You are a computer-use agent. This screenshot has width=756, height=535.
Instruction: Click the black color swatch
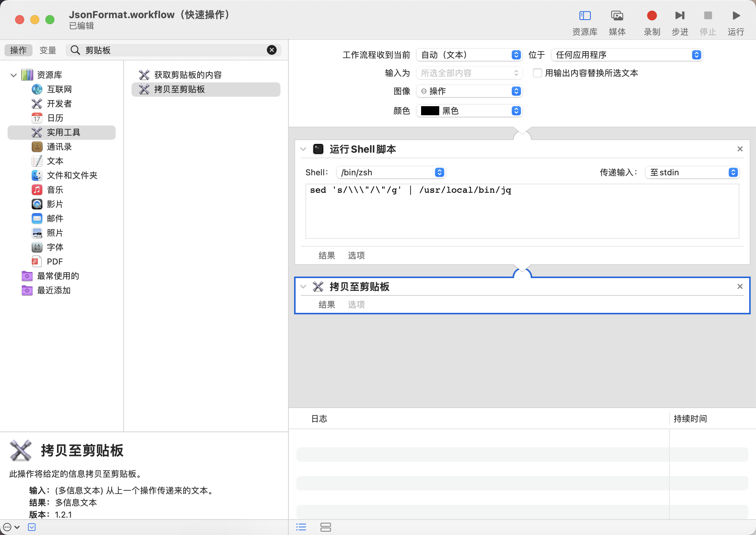click(430, 111)
